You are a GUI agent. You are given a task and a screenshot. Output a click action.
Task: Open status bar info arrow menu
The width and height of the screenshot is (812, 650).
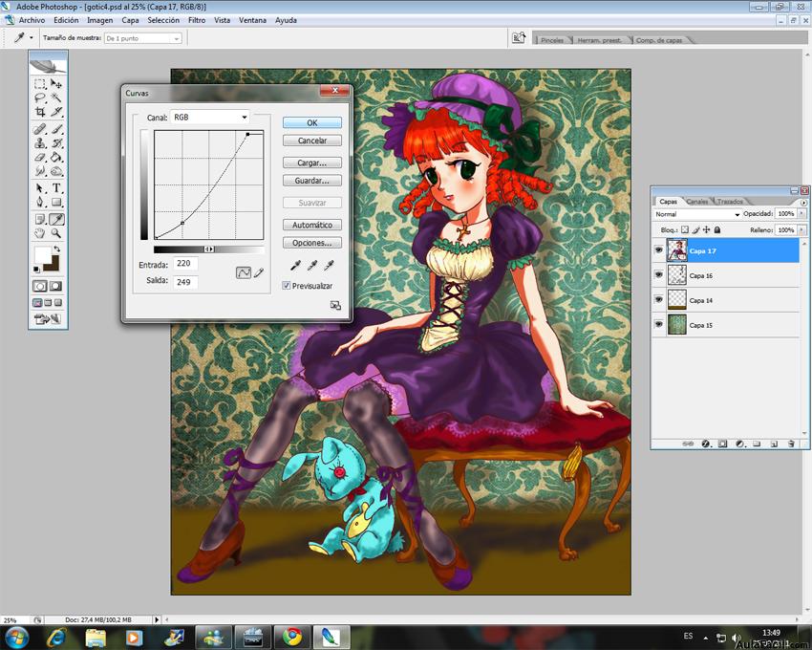coord(157,619)
